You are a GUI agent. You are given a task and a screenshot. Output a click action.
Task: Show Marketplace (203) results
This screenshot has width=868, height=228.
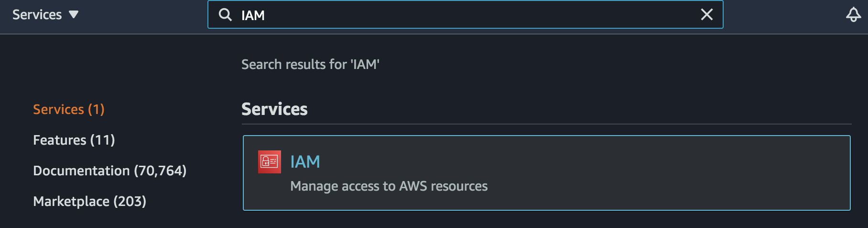tap(90, 201)
